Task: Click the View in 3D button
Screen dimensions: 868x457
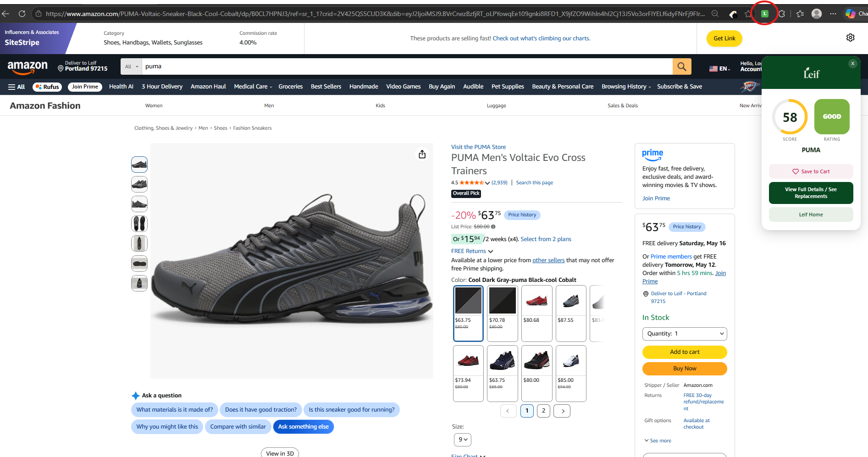Action: point(280,453)
